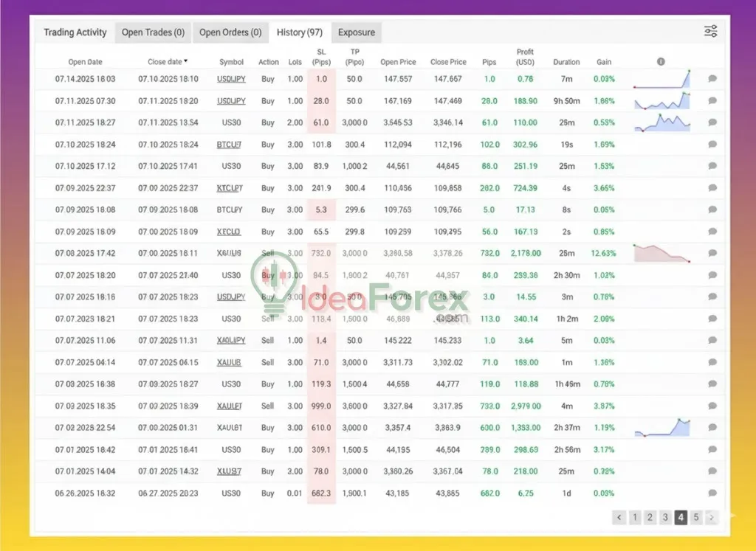Open page 5 of trade history
This screenshot has width=756, height=551.
[x=696, y=517]
